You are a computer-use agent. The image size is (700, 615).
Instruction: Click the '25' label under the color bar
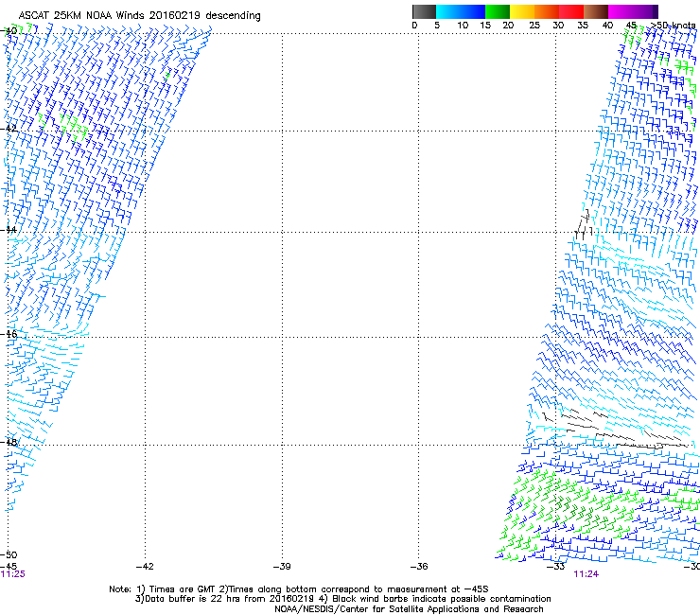point(534,26)
